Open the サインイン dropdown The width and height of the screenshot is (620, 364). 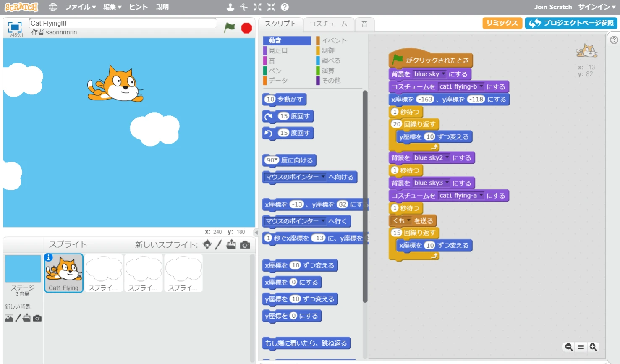pos(596,7)
